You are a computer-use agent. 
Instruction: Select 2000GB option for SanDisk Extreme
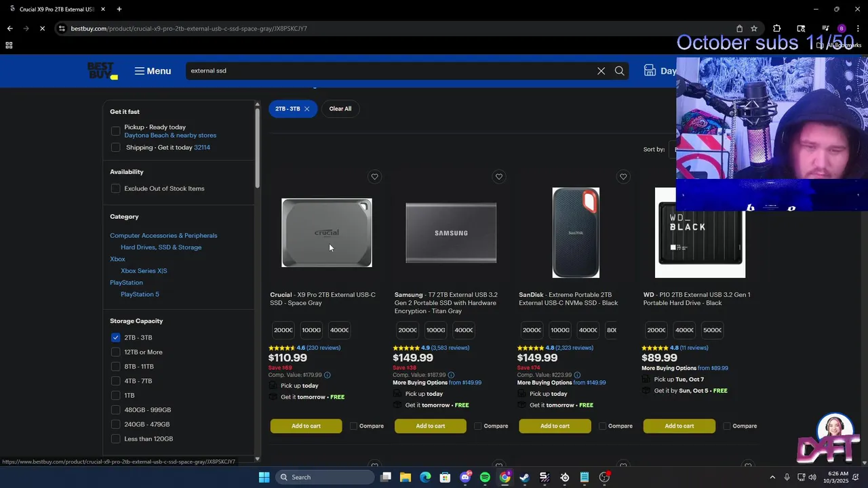click(x=532, y=330)
